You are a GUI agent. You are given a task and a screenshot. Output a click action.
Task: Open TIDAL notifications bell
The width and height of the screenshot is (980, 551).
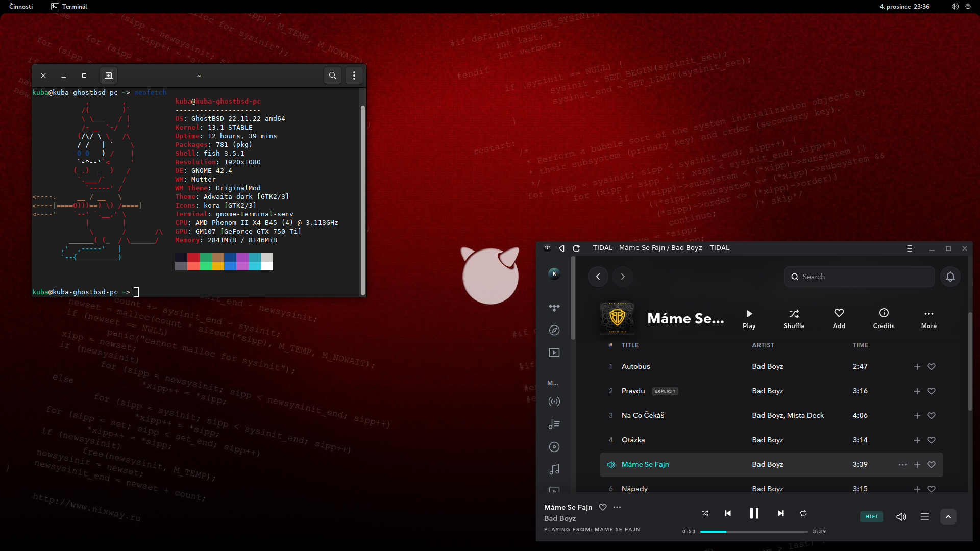click(950, 277)
